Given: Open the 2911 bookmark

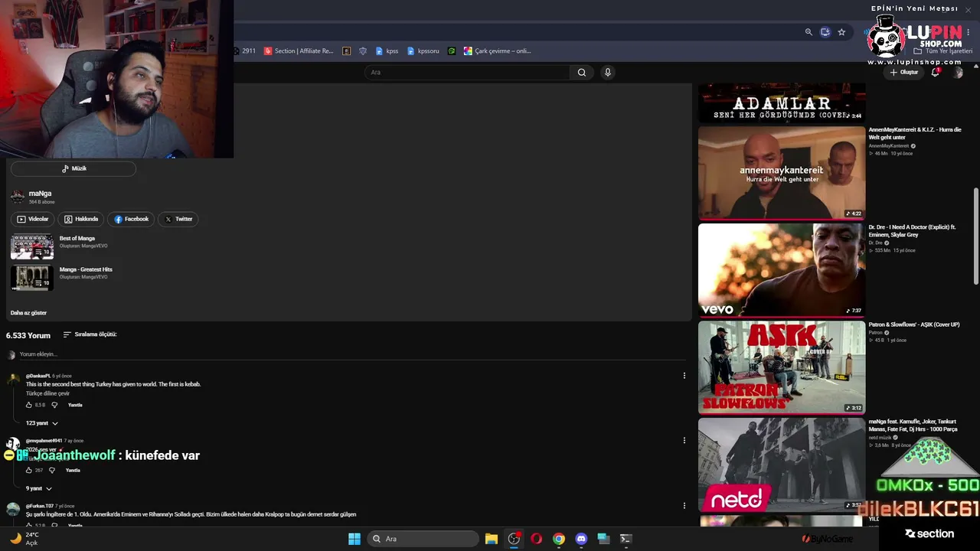Looking at the screenshot, I should tap(244, 51).
